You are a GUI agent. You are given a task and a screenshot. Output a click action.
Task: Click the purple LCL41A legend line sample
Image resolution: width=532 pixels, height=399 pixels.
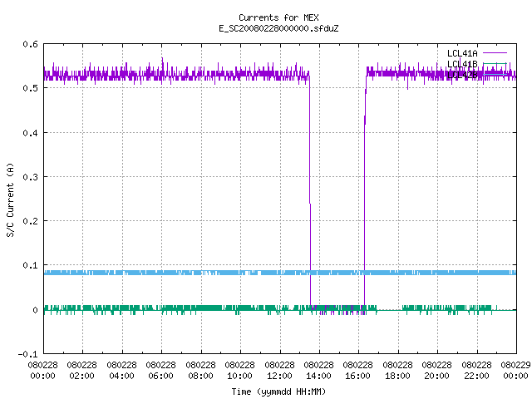495,53
